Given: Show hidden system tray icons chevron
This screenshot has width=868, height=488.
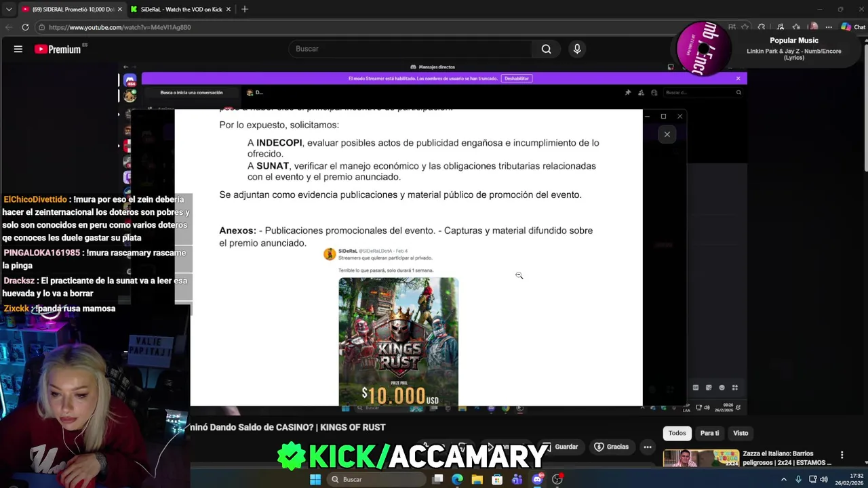Looking at the screenshot, I should [784, 479].
